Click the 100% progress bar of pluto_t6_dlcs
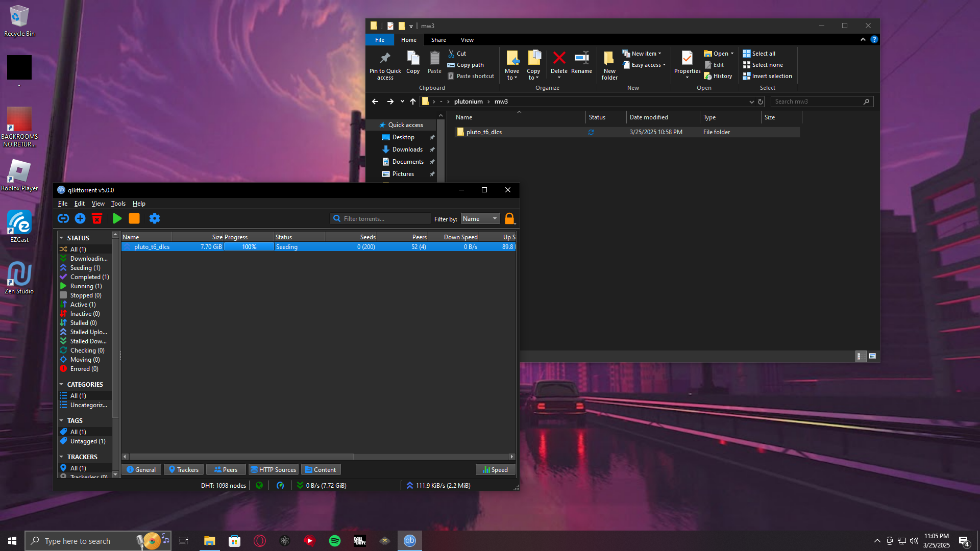The image size is (980, 551). (249, 246)
